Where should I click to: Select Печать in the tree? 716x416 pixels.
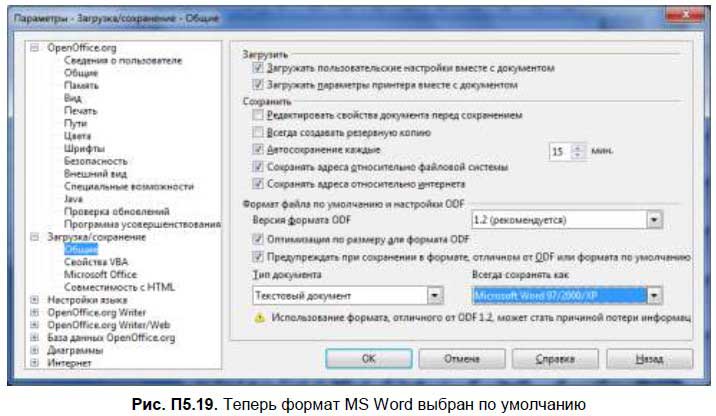[x=80, y=111]
